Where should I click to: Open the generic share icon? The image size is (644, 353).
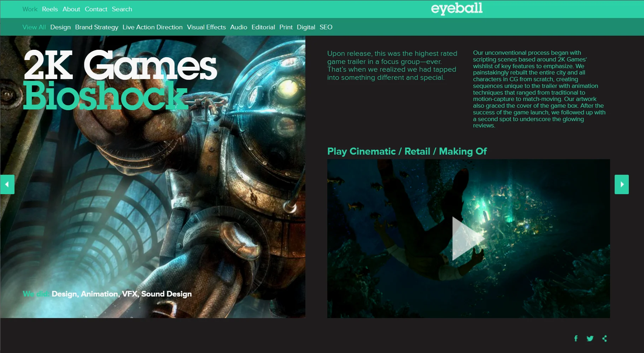(x=604, y=339)
